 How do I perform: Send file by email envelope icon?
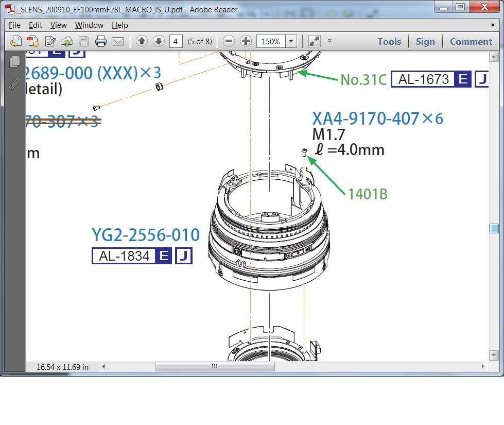point(118,42)
